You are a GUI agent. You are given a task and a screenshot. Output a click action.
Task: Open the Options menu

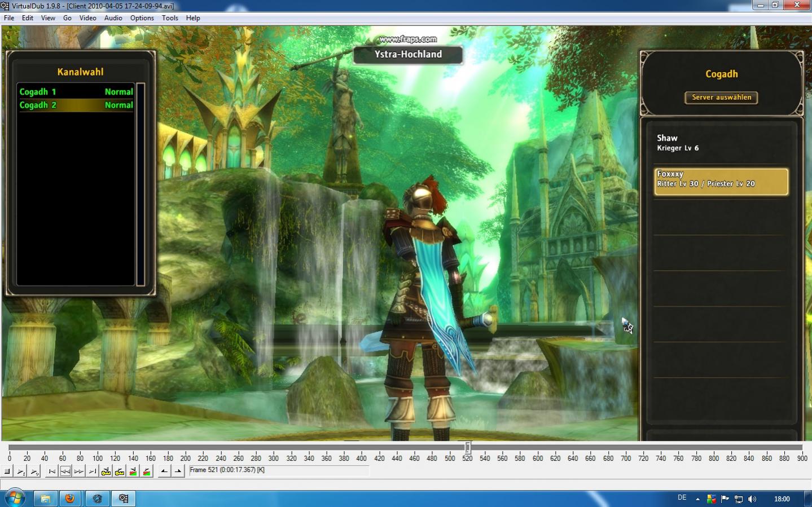tap(142, 18)
